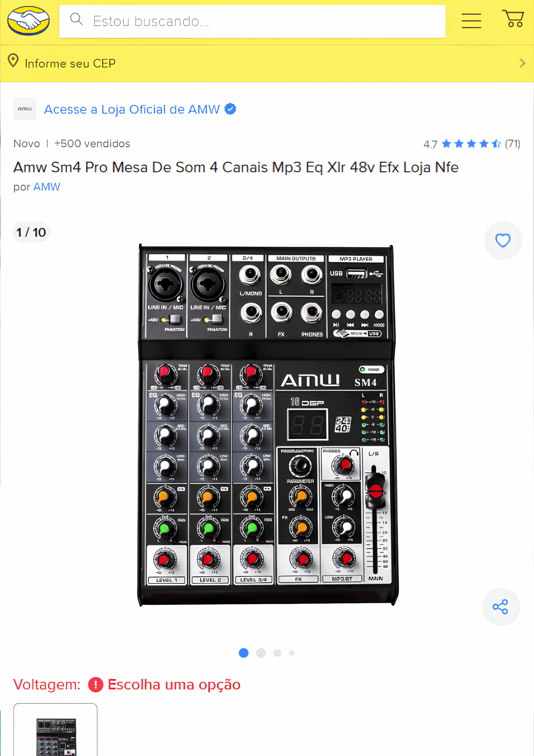
Task: Select the voltage option thumbnail
Action: click(x=55, y=730)
